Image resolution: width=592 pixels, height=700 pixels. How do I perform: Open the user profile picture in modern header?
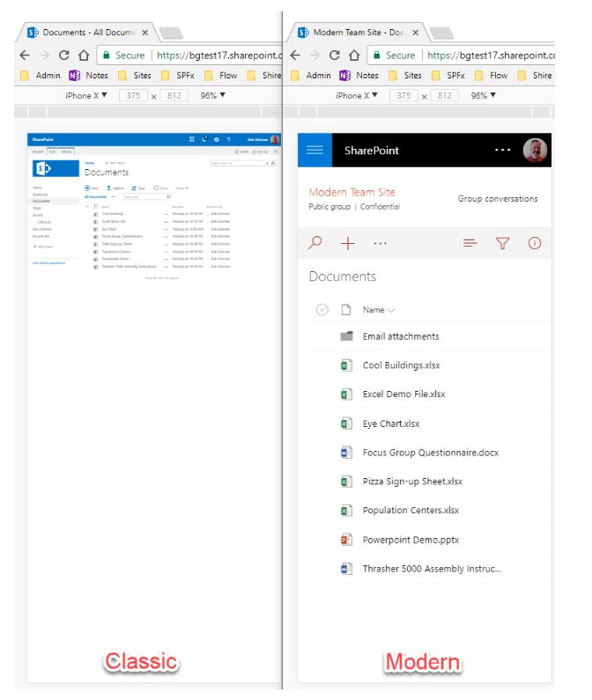[535, 151]
